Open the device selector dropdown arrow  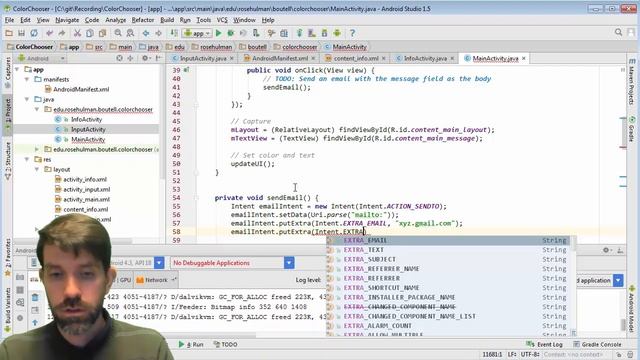159,263
